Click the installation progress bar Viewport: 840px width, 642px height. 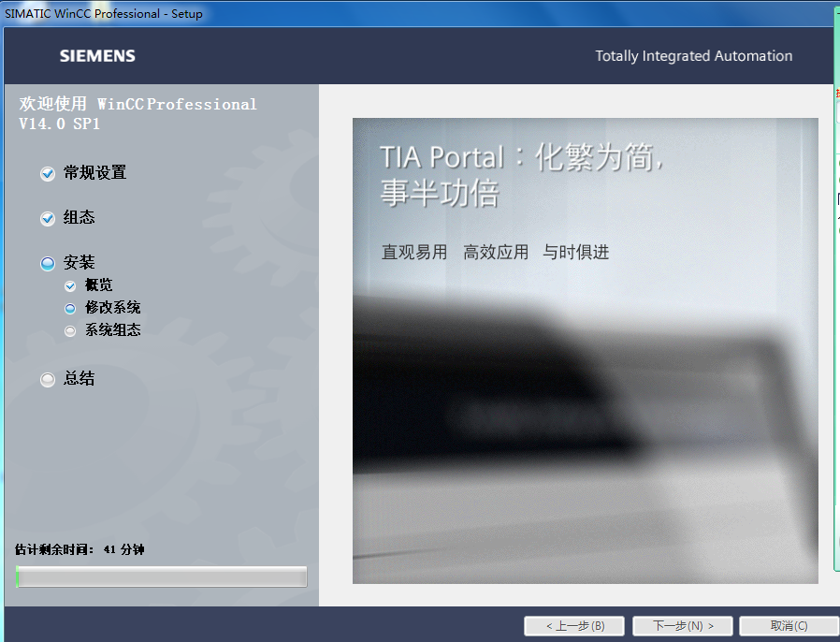[161, 577]
